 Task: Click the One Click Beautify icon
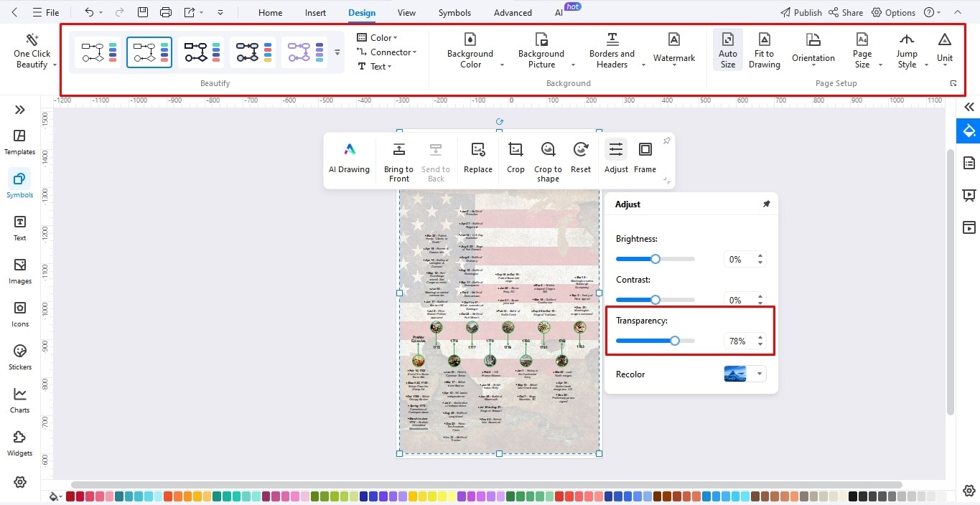32,39
